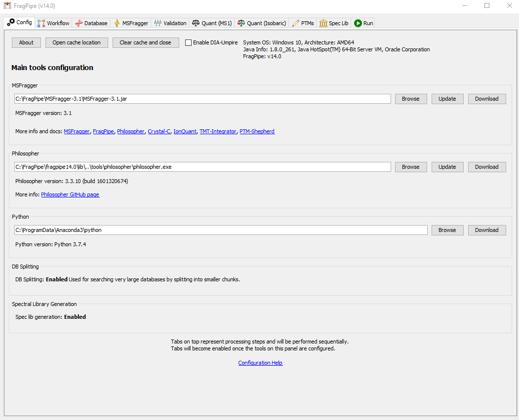Click the About button
This screenshot has width=519, height=420.
click(x=26, y=42)
